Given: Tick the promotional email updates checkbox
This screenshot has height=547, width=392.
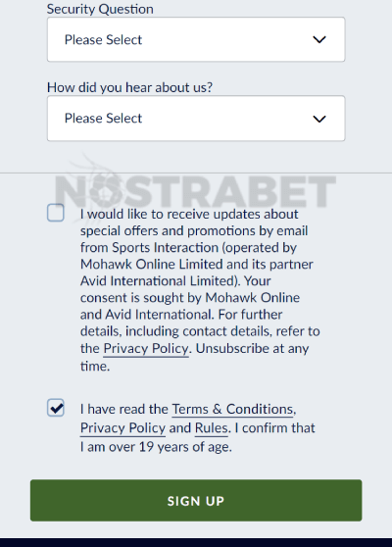Looking at the screenshot, I should coord(56,213).
